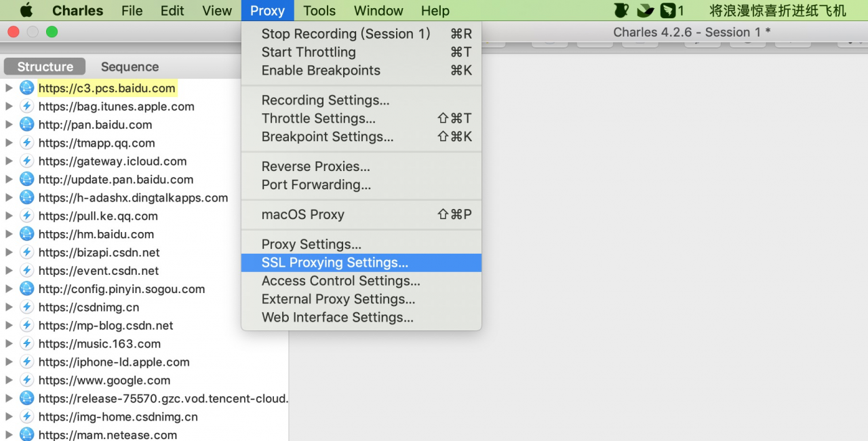Click the Charles application menu
868x441 pixels.
click(x=77, y=10)
